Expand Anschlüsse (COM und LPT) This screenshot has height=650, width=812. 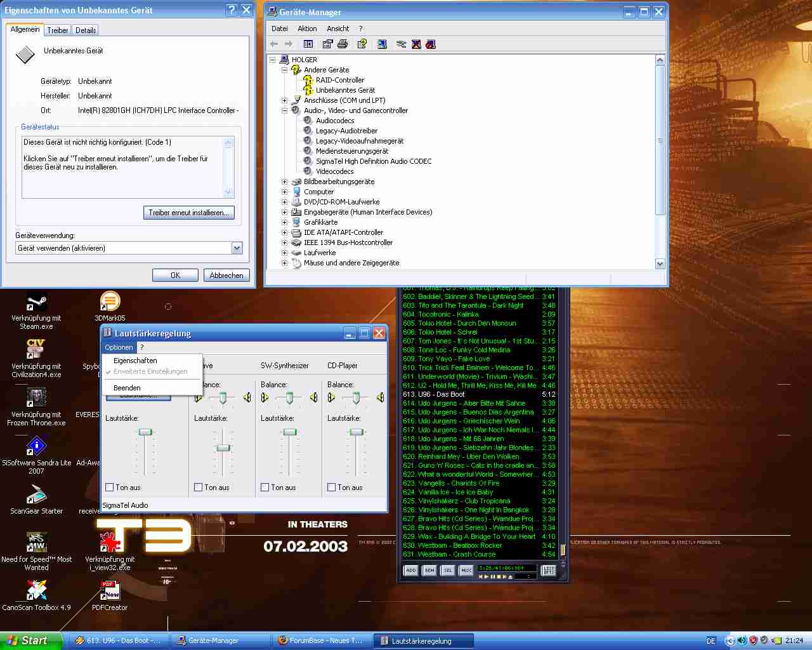(284, 100)
